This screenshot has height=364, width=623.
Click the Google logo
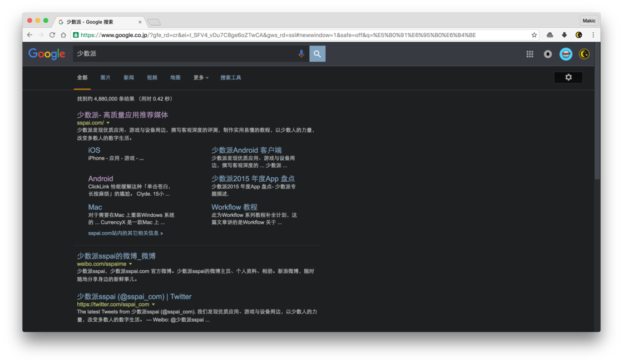[x=47, y=53]
